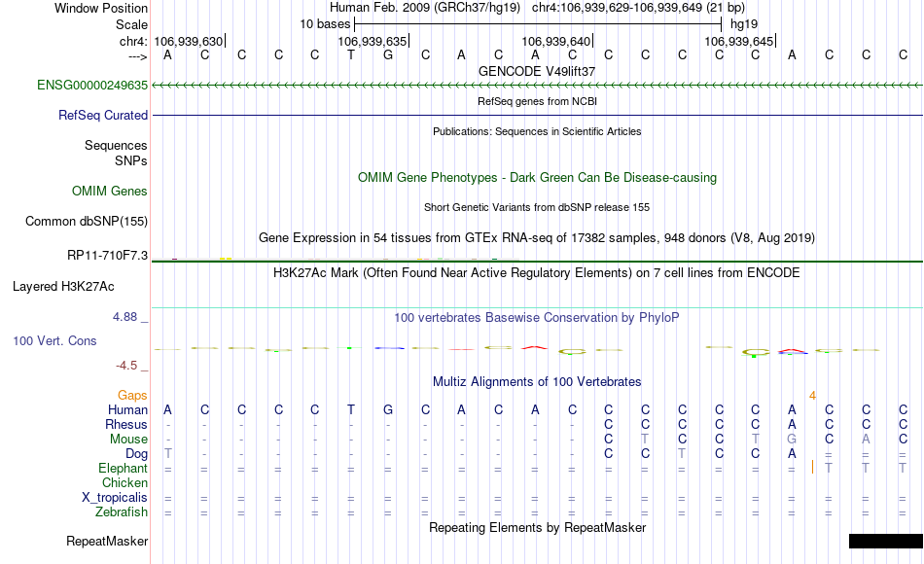Click the X_tropicalis species label
Screen dimensions: 924x564
(x=115, y=498)
